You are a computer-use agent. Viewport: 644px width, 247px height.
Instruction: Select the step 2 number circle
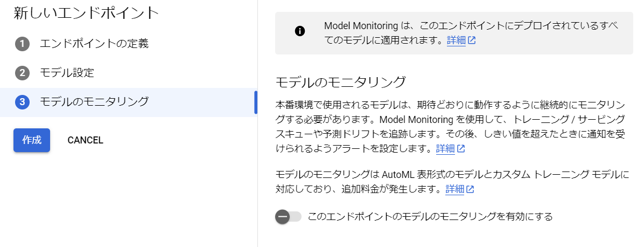pos(22,73)
